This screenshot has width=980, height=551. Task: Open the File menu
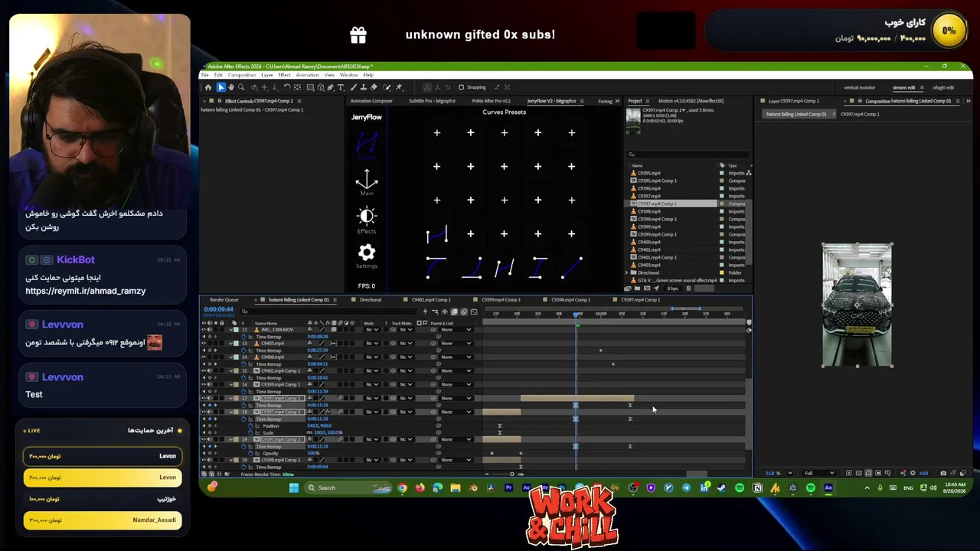click(x=204, y=75)
